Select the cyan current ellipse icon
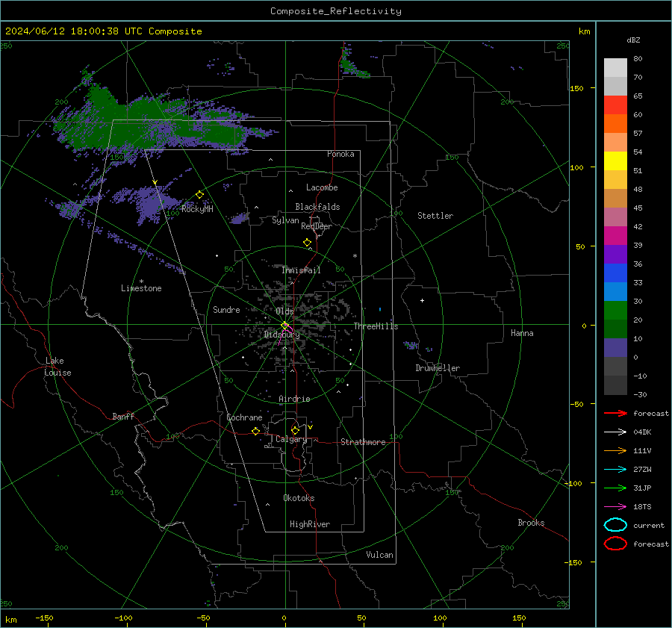The width and height of the screenshot is (672, 628). (x=615, y=525)
